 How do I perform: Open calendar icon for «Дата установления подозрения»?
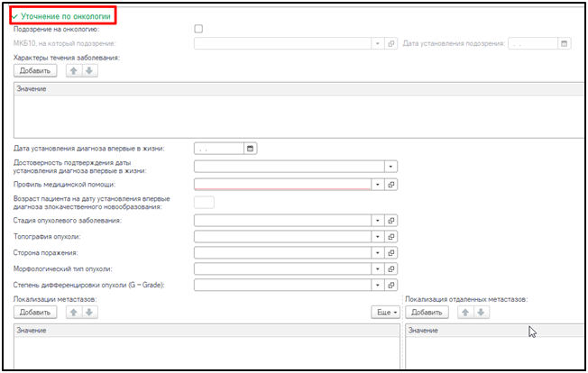tap(565, 43)
